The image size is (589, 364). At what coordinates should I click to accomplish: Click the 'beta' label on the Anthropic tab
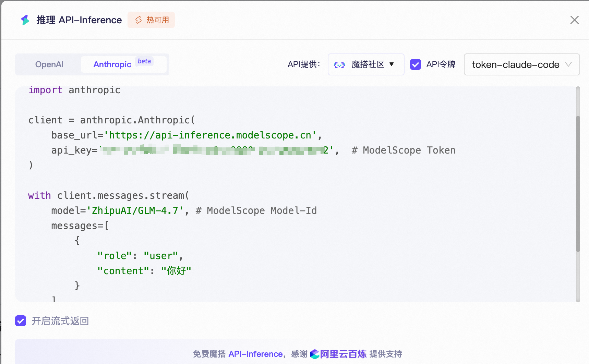coord(144,61)
